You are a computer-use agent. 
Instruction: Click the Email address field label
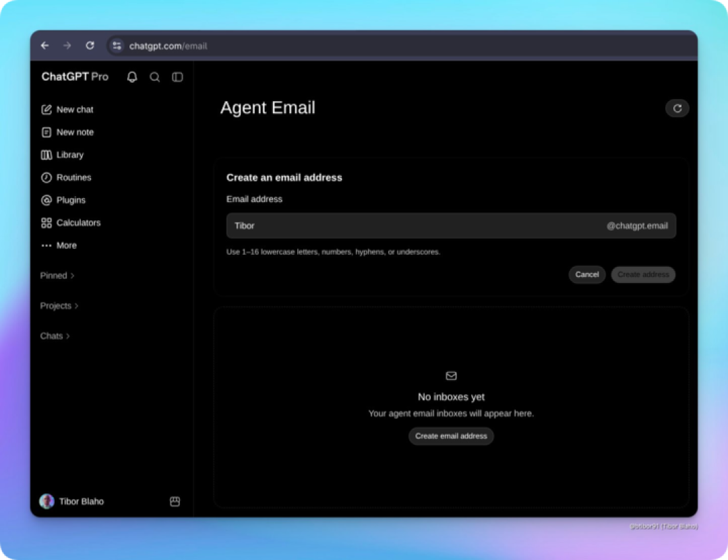point(254,199)
